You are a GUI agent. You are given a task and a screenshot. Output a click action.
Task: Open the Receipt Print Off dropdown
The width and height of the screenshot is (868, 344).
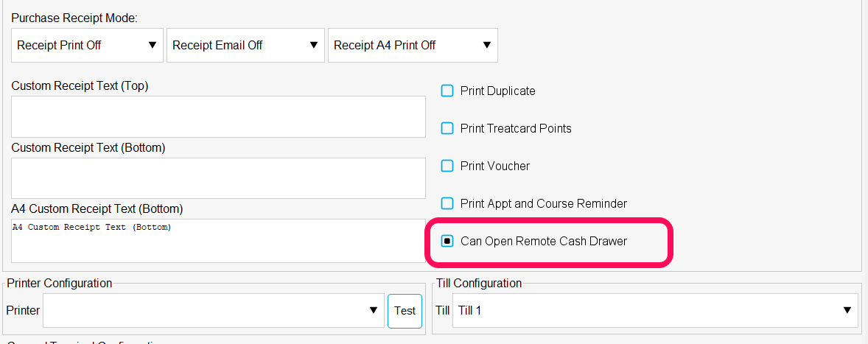pyautogui.click(x=88, y=46)
